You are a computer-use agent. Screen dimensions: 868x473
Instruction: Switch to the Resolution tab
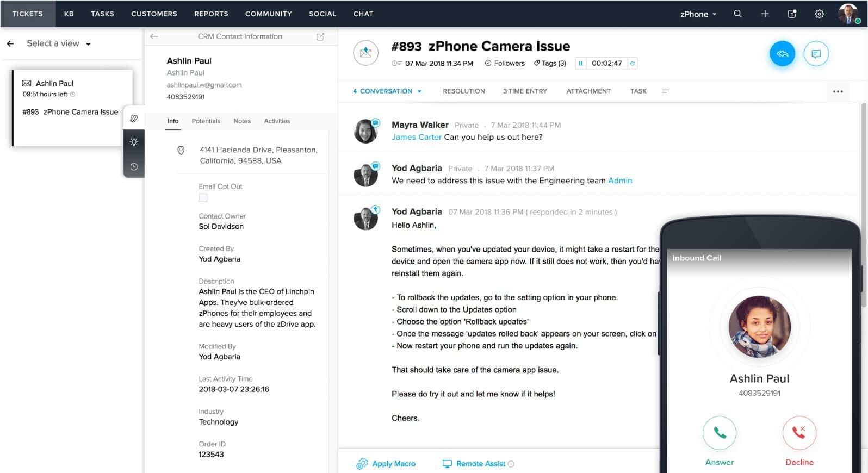[x=463, y=91]
